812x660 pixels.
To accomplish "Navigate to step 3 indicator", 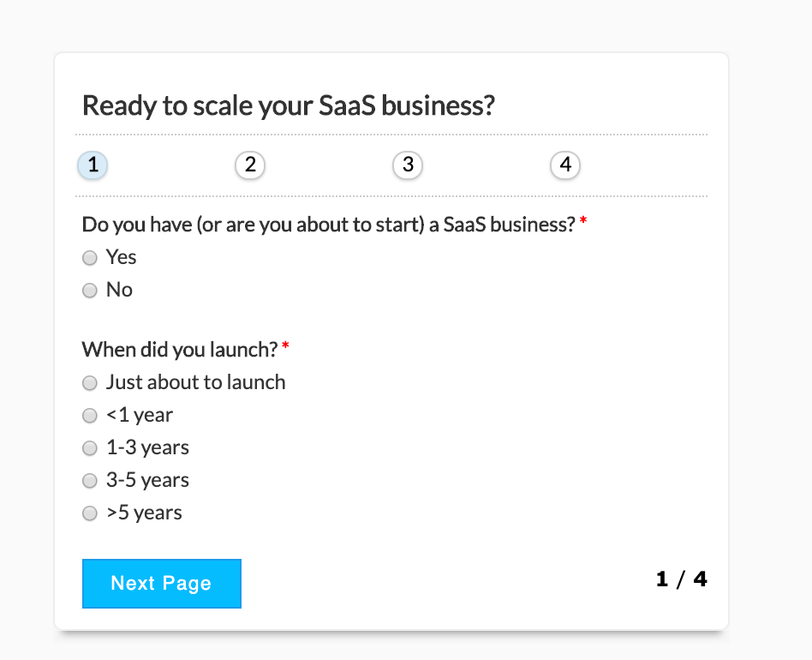I will click(x=408, y=165).
